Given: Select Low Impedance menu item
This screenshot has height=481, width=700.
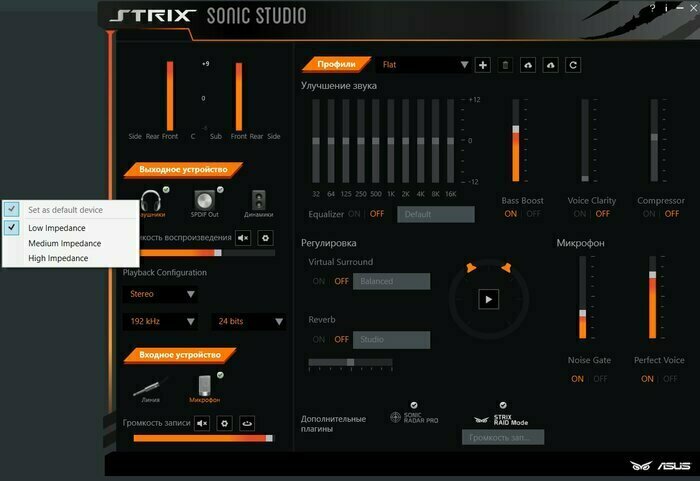Looking at the screenshot, I should [x=71, y=228].
